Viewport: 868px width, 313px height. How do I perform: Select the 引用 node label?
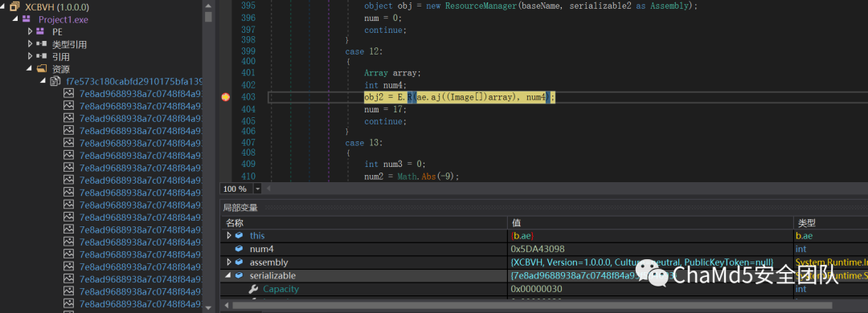61,56
